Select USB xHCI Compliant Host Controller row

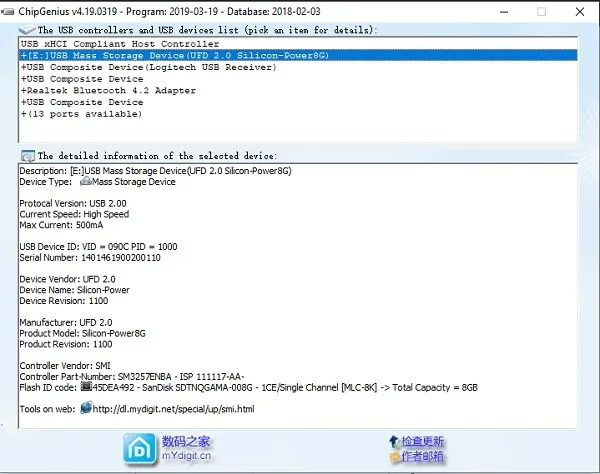pos(298,44)
